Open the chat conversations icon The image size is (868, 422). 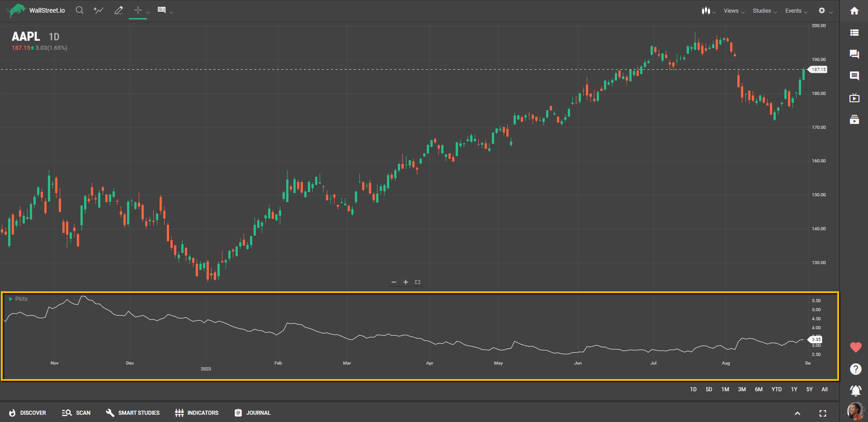(x=854, y=54)
